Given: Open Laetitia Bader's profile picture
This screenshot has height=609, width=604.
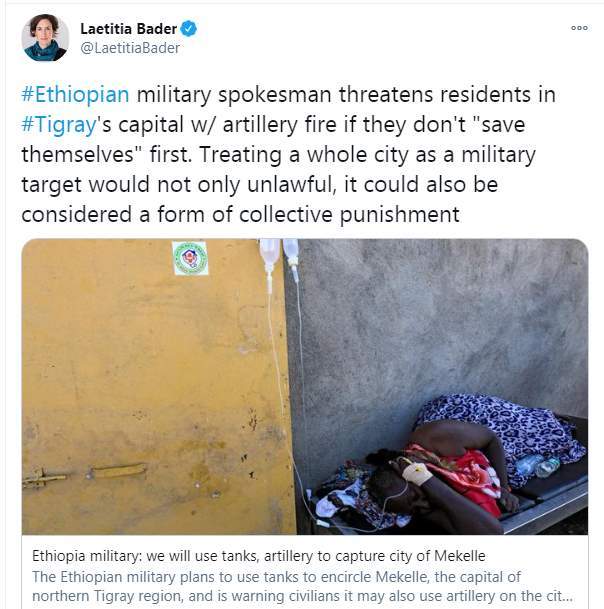Looking at the screenshot, I should (45, 38).
